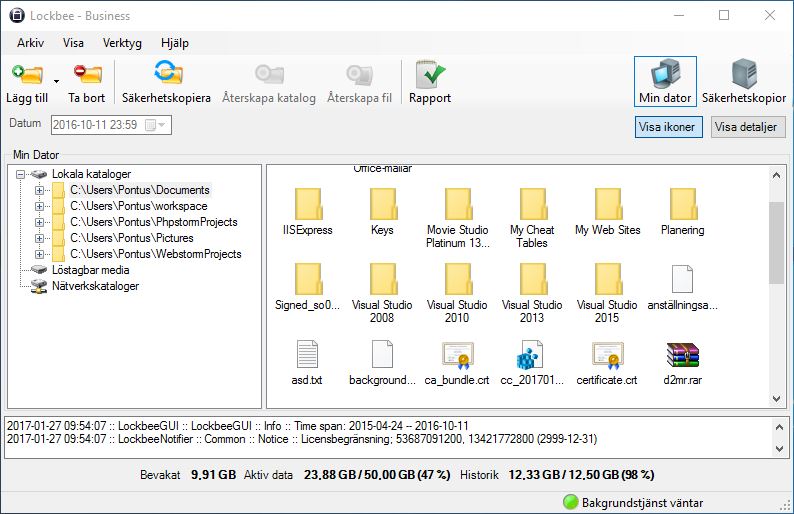This screenshot has height=514, width=794.
Task: Select C:\Users\Pontus\PhpstormProjects in the tree
Action: (x=154, y=222)
